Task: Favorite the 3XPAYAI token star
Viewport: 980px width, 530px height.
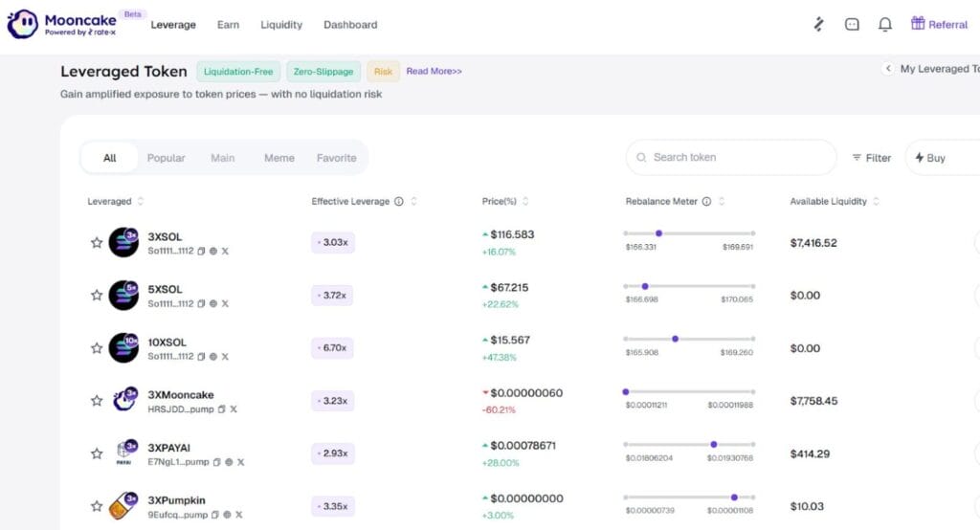Action: 97,453
